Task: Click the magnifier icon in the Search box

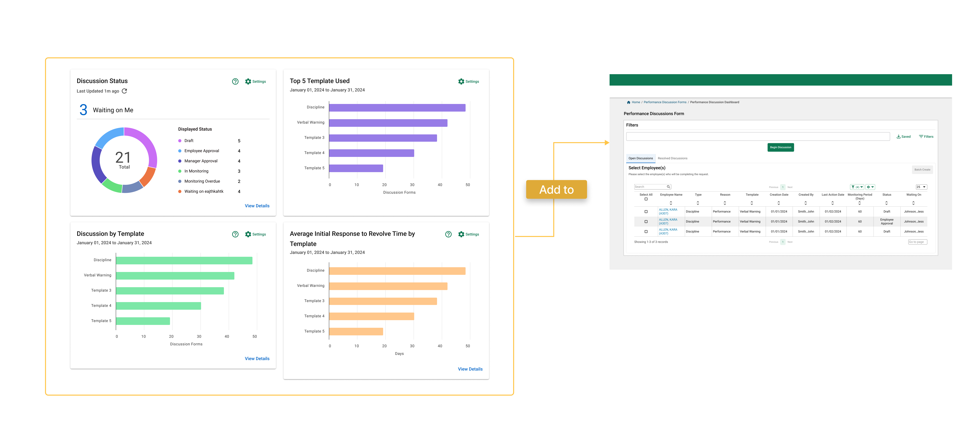Action: click(x=668, y=187)
